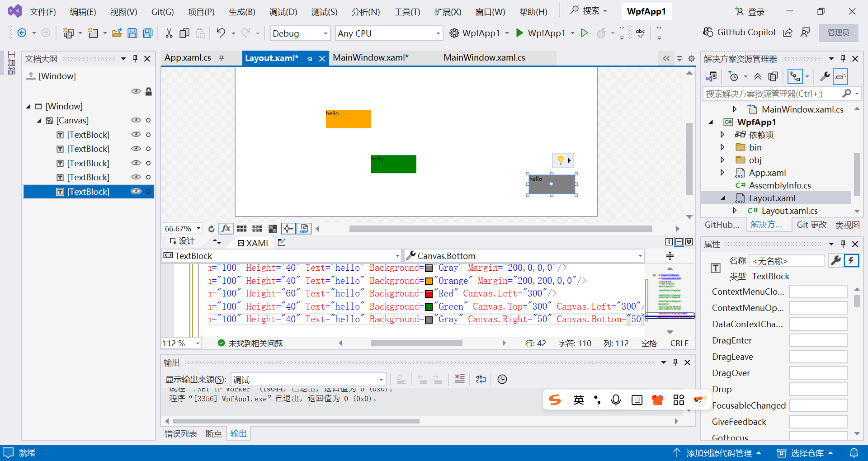The width and height of the screenshot is (868, 461).
Task: Open the Git(G) menu
Action: (x=162, y=12)
